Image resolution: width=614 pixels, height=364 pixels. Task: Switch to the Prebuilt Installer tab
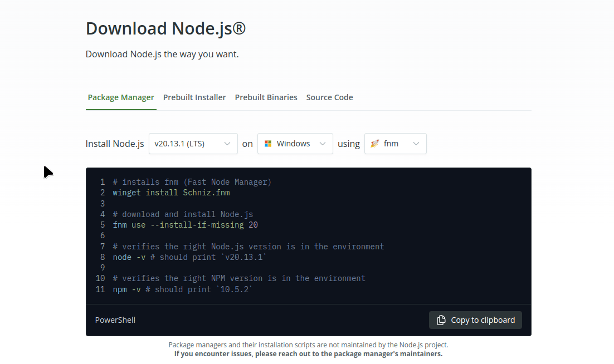[x=194, y=97]
